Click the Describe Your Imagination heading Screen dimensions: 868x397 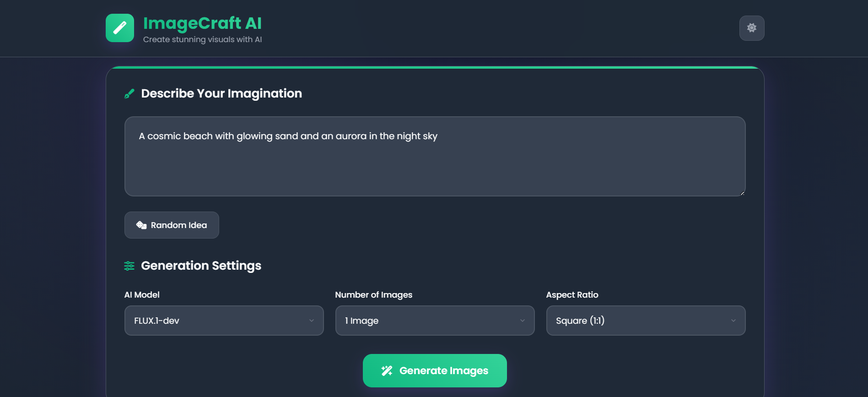click(x=221, y=93)
